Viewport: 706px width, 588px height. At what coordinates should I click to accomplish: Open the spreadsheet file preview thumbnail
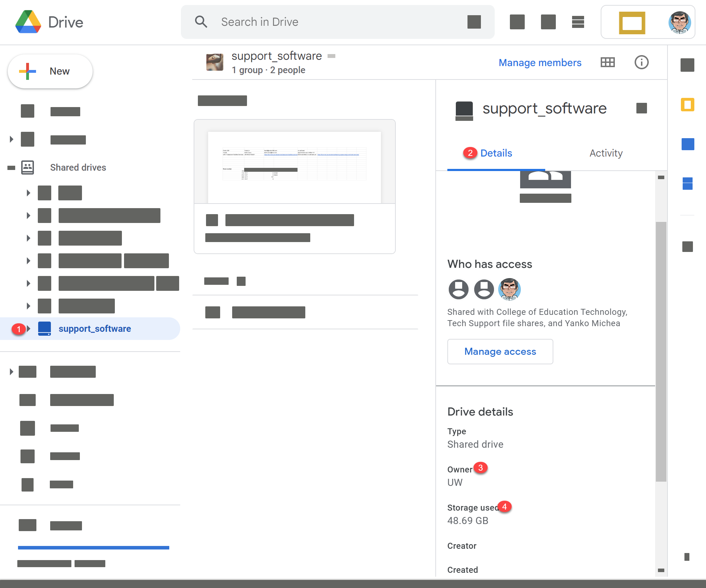(294, 163)
